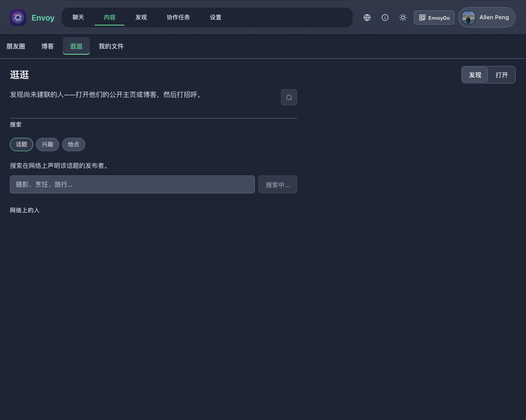Click the 搜索中... button
526x420 pixels.
pyautogui.click(x=278, y=184)
